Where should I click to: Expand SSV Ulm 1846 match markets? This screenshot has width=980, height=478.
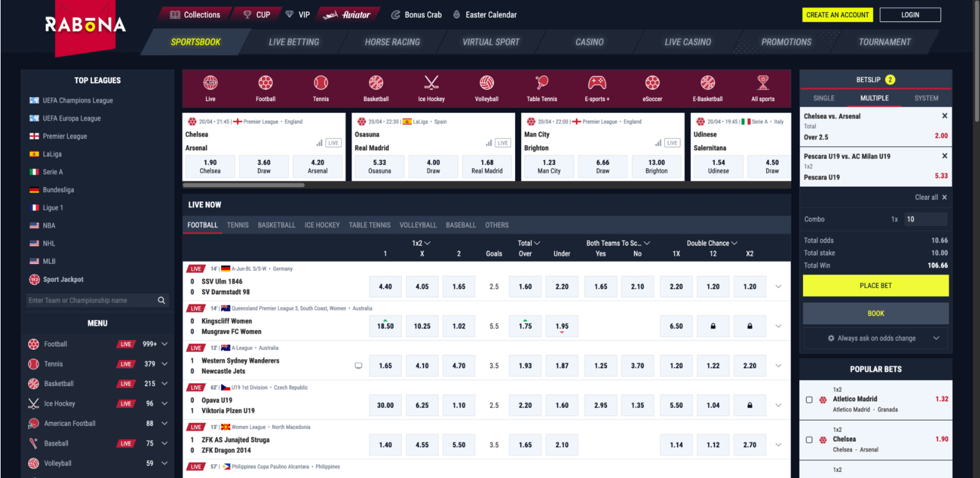pos(778,287)
